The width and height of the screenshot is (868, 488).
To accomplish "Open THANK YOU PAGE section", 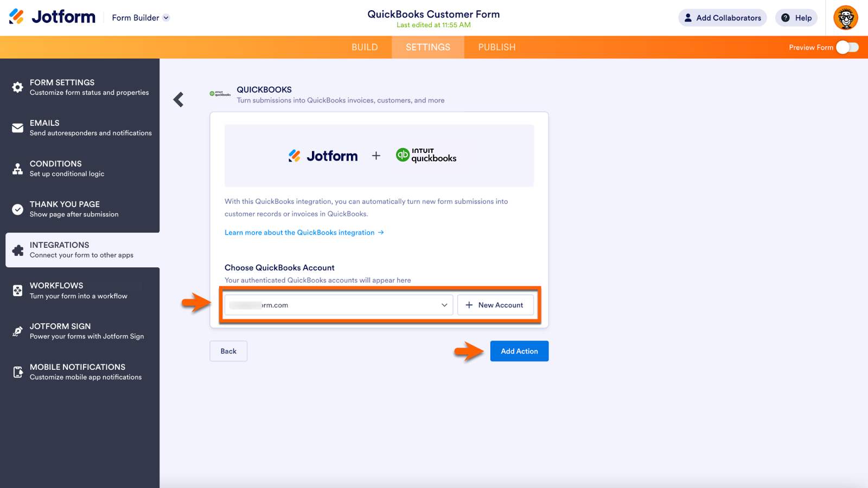I will click(80, 209).
